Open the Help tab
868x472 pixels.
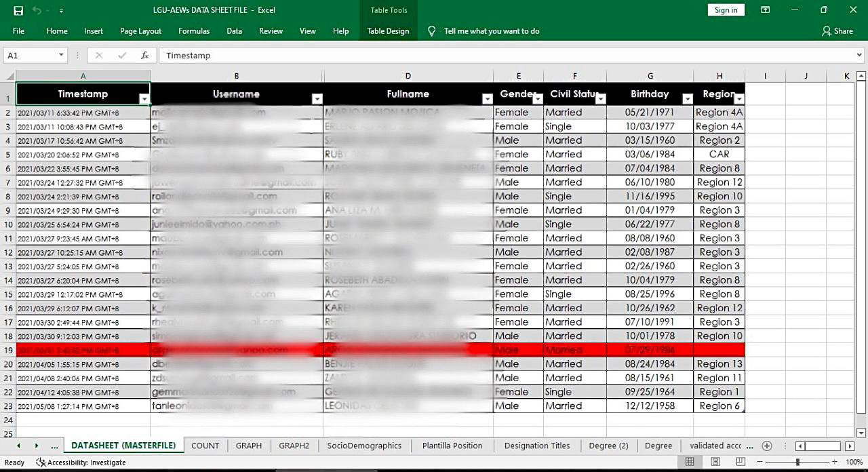coord(341,31)
